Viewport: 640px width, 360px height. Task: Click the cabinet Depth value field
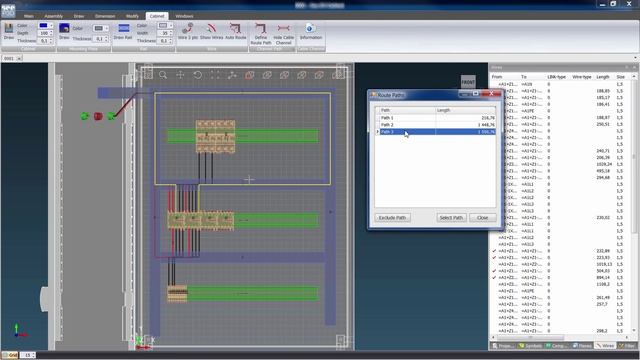43,33
